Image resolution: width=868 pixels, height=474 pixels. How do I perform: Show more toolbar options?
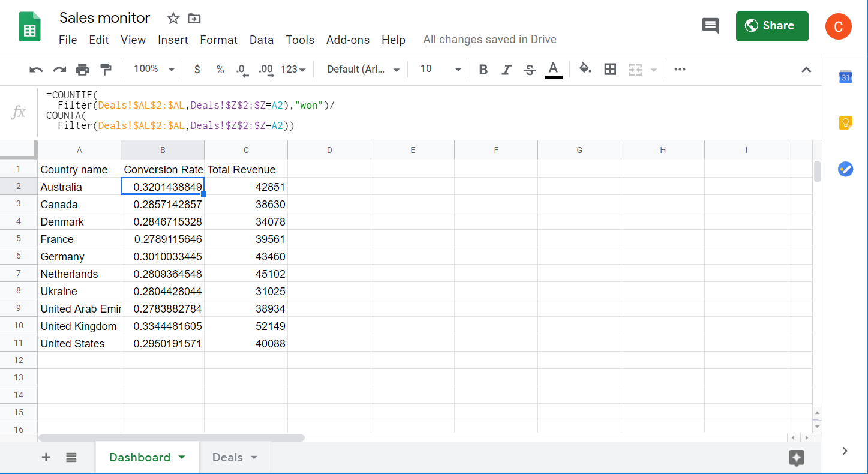click(x=680, y=70)
